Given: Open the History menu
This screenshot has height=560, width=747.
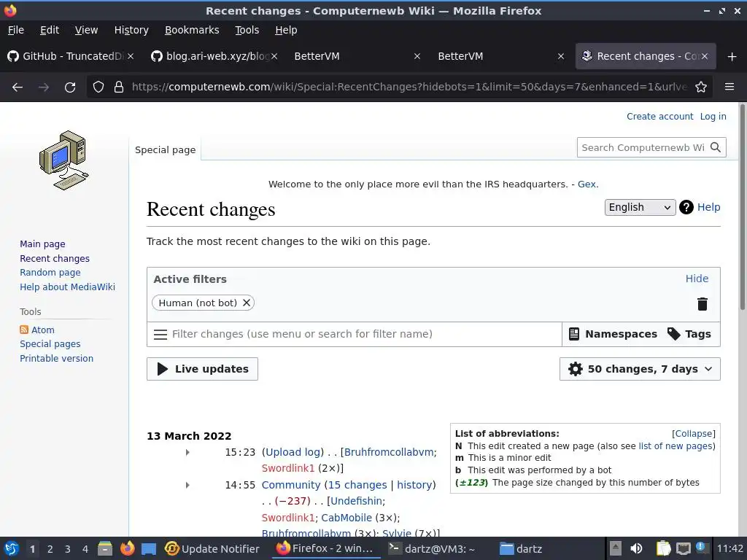Looking at the screenshot, I should click(x=131, y=30).
